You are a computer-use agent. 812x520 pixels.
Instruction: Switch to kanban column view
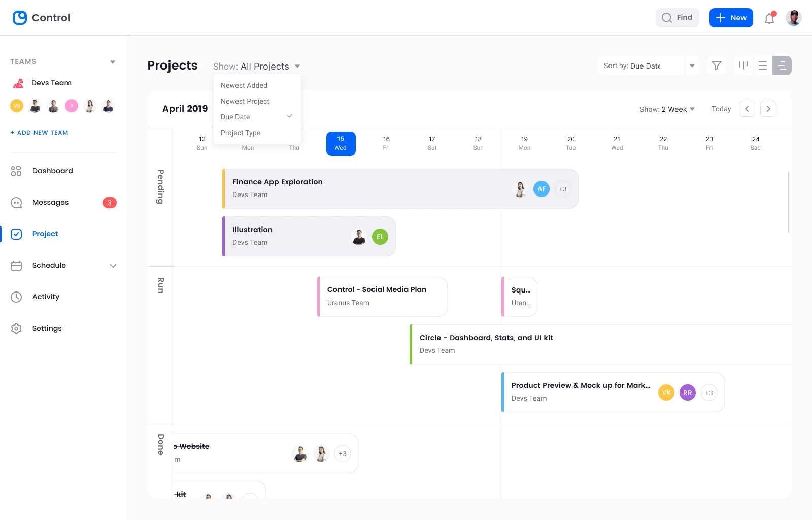pos(743,66)
